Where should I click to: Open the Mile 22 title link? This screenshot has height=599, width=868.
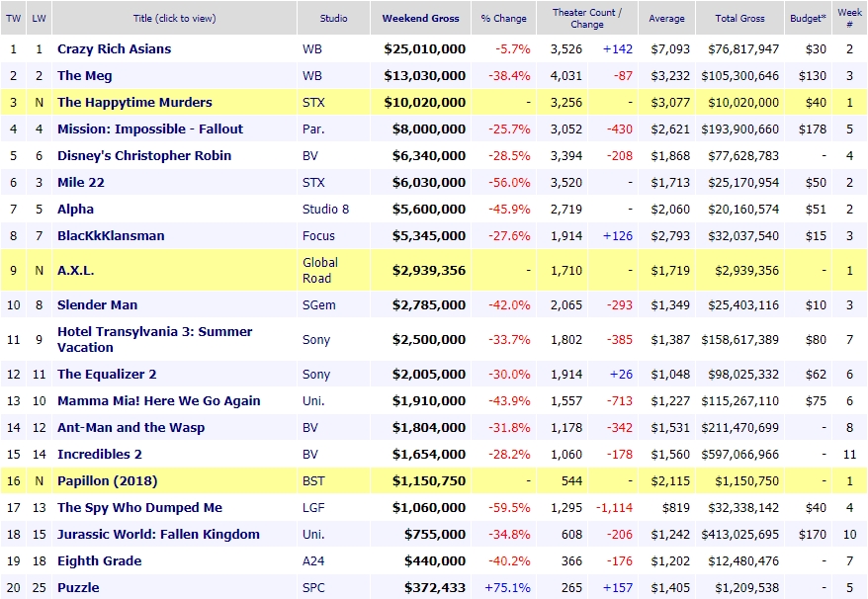(x=81, y=182)
